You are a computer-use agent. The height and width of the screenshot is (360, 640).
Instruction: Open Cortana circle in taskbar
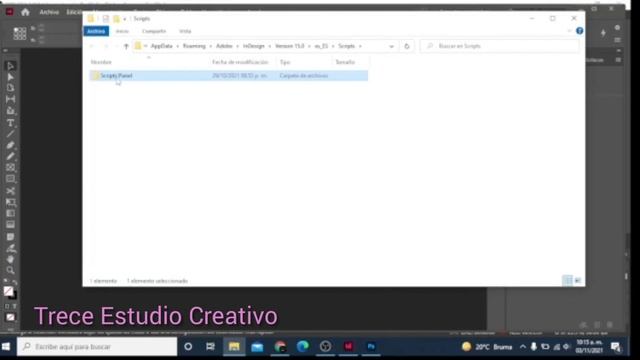[x=188, y=347]
